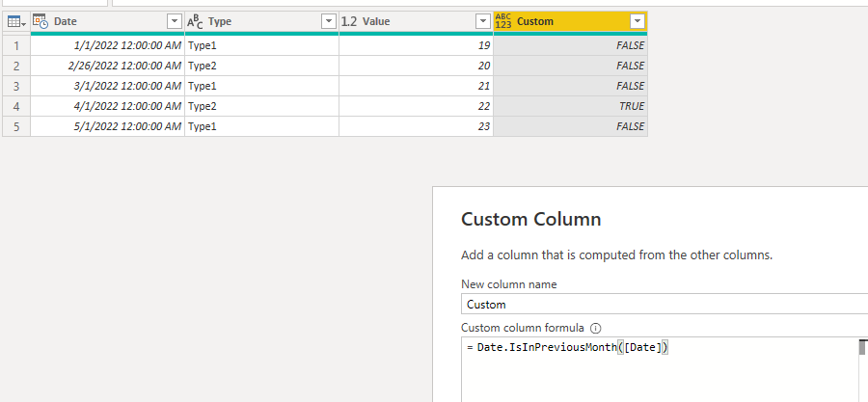
Task: Click the cell 2/26/2022 12:00:00 AM
Action: [x=107, y=66]
